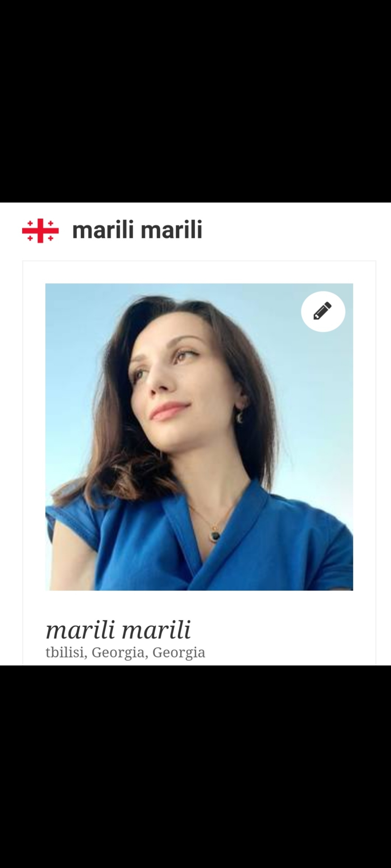Tap the white circle around the pencil
391x868 pixels.
tap(323, 311)
